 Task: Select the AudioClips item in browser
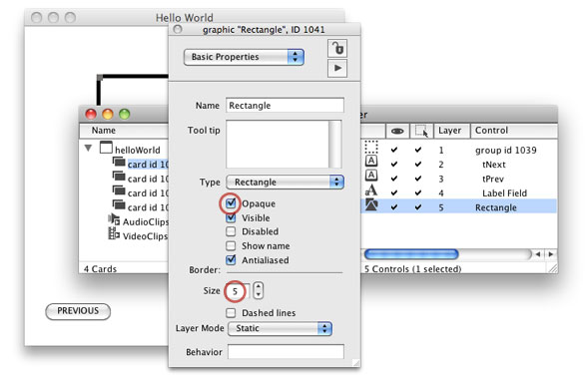coord(145,221)
